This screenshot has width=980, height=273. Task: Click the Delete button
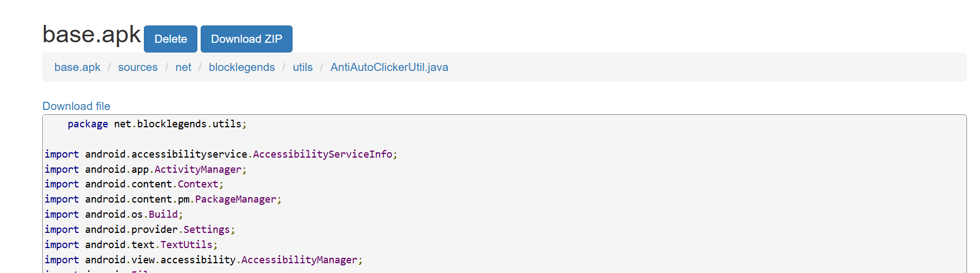[170, 39]
